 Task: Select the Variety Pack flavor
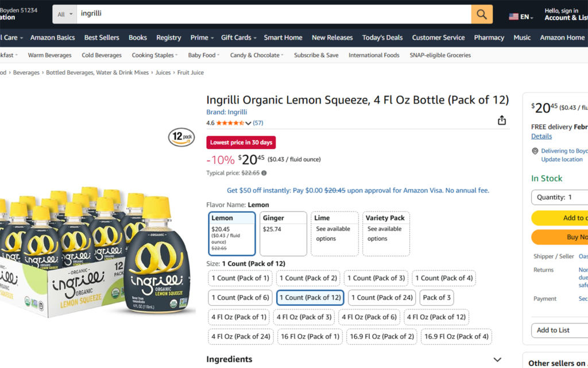386,233
